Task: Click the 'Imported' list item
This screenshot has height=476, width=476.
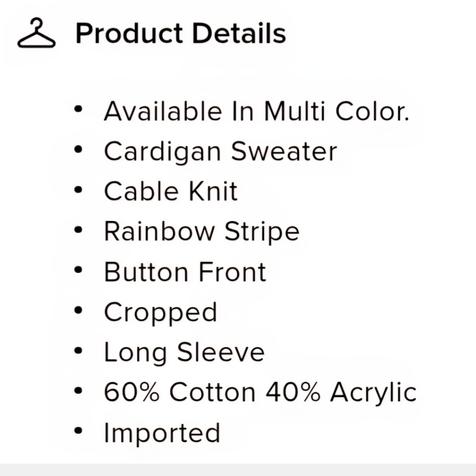Action: coord(162,433)
